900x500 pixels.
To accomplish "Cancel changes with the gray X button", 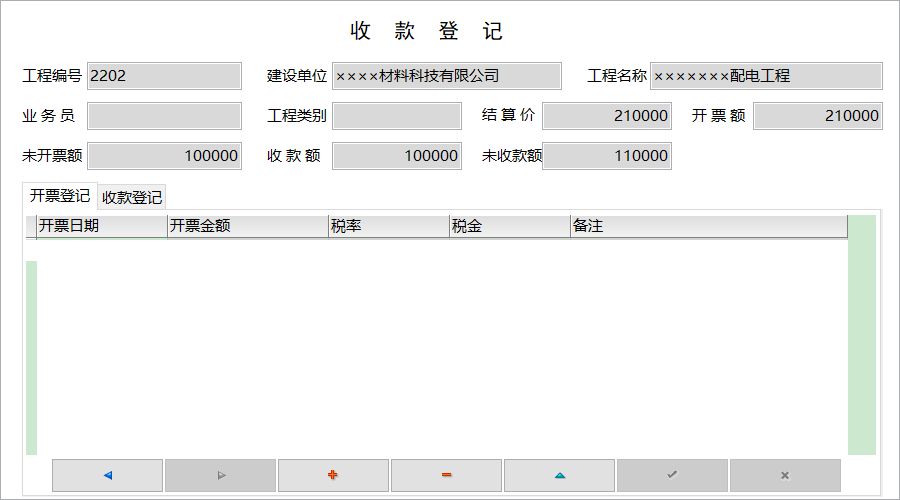I will coord(785,475).
